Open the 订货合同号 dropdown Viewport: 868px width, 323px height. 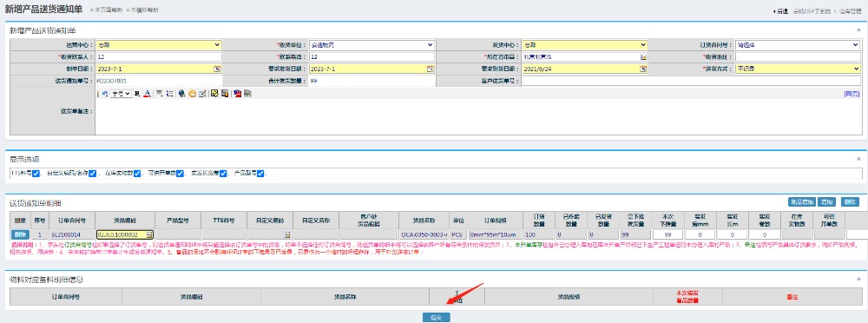pos(798,45)
